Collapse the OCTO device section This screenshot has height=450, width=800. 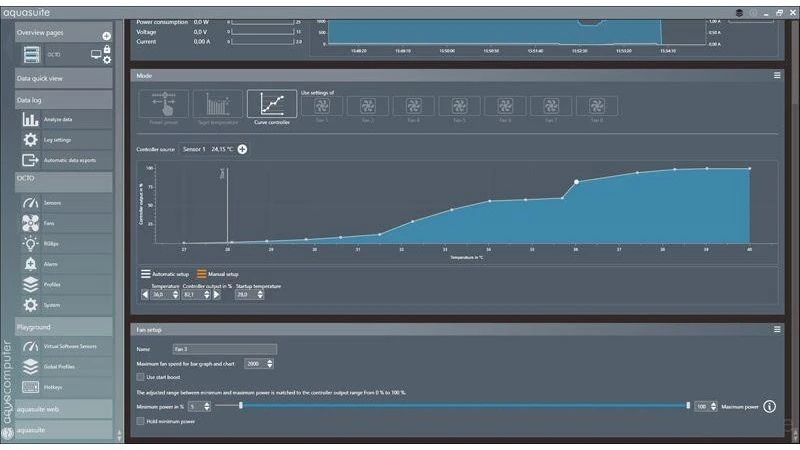click(64, 182)
